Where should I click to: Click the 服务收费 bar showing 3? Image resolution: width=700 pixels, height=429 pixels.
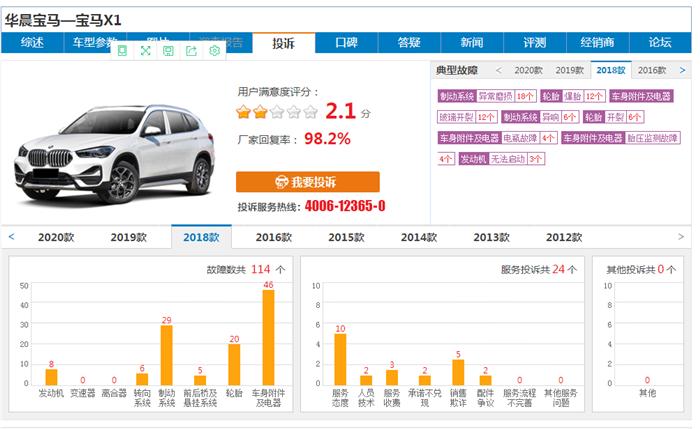(392, 378)
